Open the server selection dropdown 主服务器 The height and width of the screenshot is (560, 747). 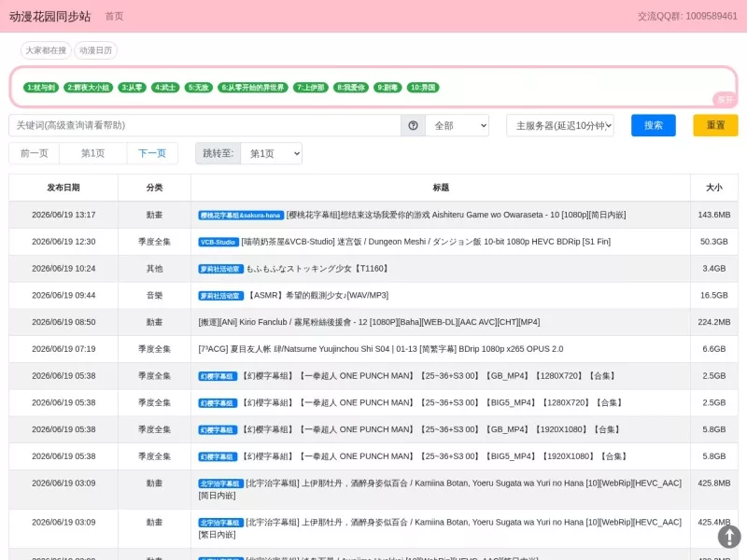pos(559,125)
